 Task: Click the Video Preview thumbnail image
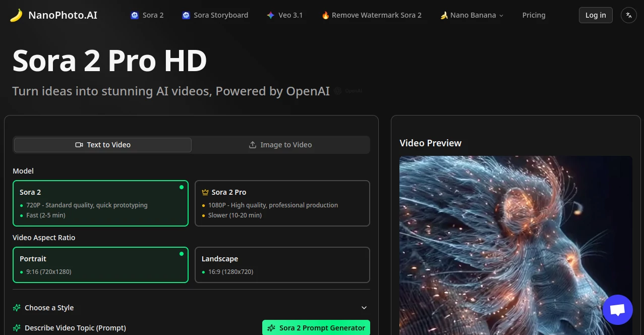coord(515,242)
